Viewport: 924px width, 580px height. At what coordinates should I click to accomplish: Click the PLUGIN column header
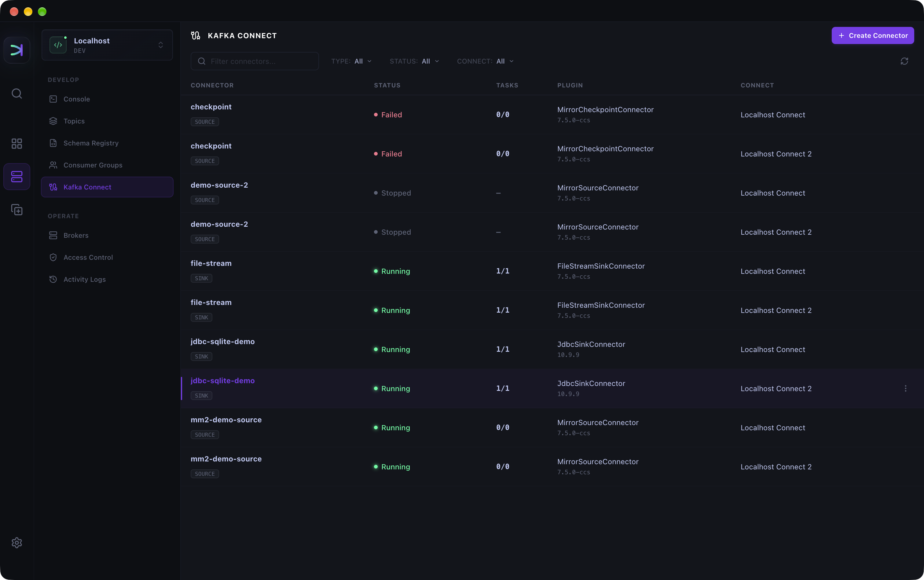570,86
